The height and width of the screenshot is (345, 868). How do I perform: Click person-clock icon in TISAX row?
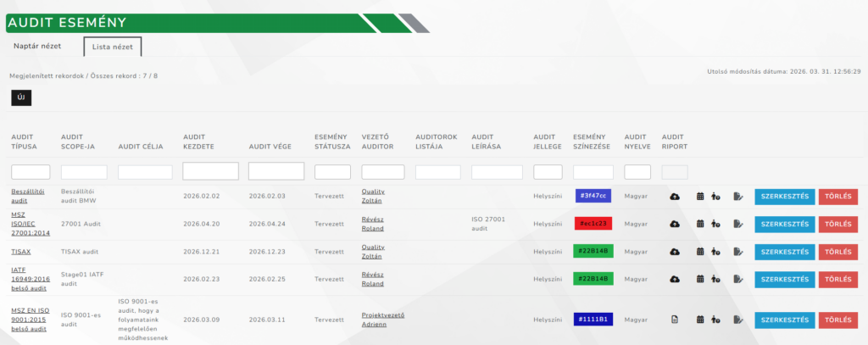pyautogui.click(x=715, y=252)
